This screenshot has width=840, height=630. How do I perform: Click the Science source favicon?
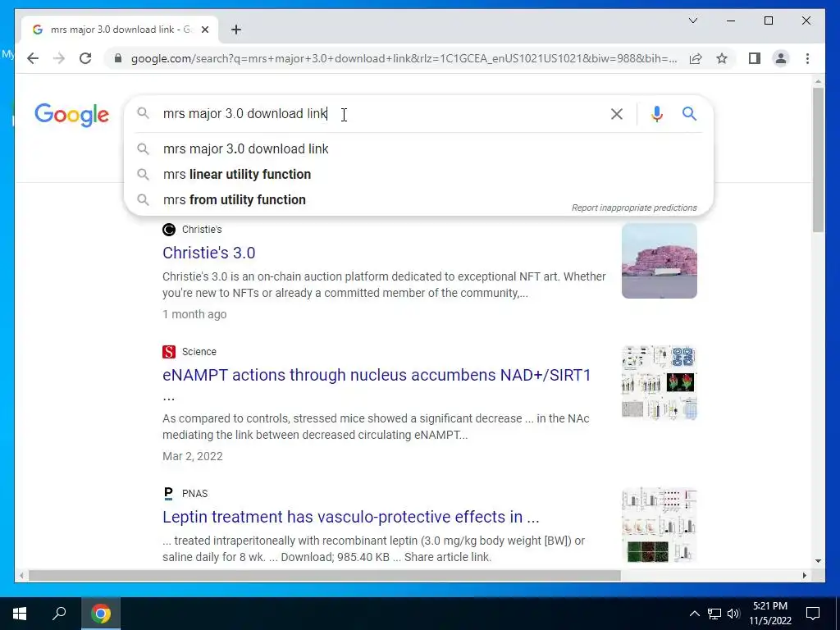(x=169, y=351)
